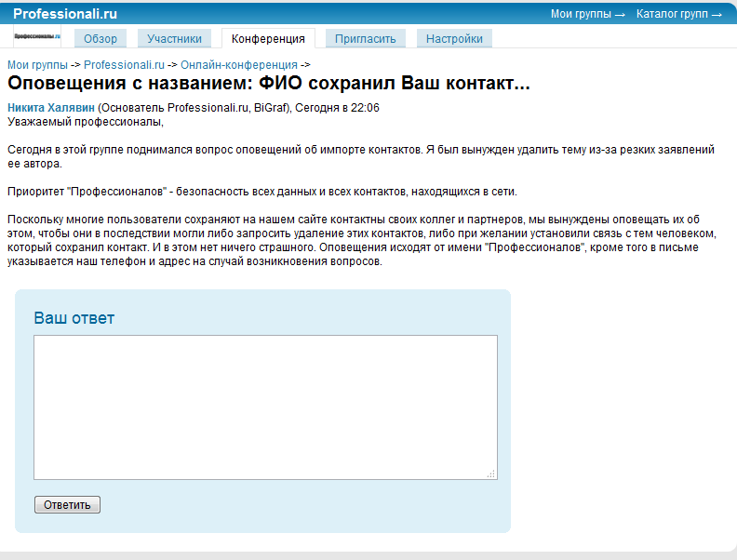The image size is (737, 560).
Task: Open Мои группы in the top bar
Action: point(587,14)
